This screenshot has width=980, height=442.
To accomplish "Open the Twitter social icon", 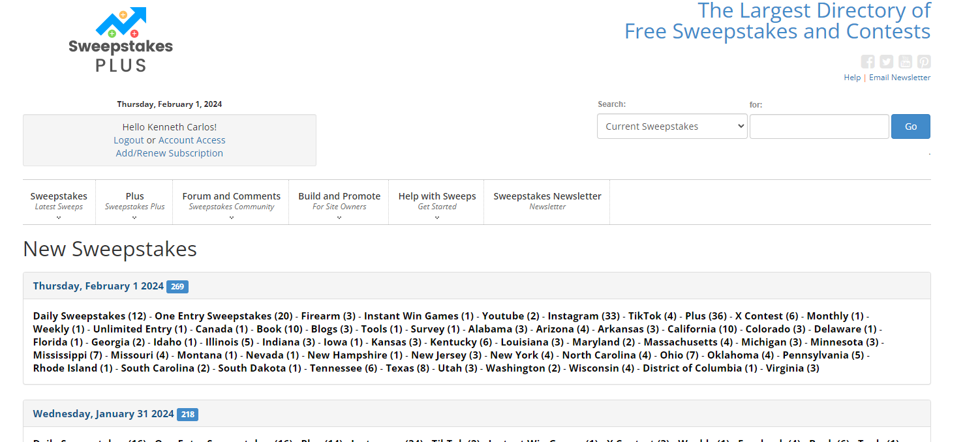I will click(886, 62).
